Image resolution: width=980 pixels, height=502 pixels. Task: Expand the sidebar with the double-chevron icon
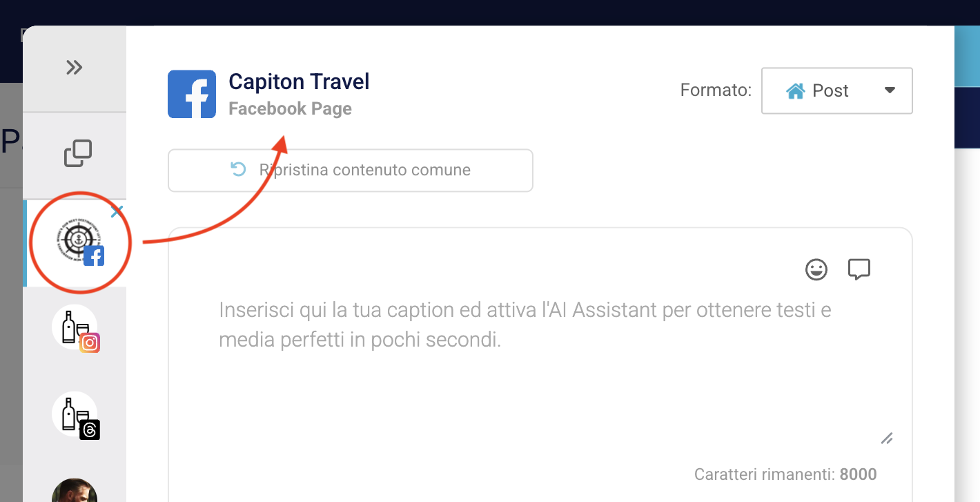tap(75, 67)
